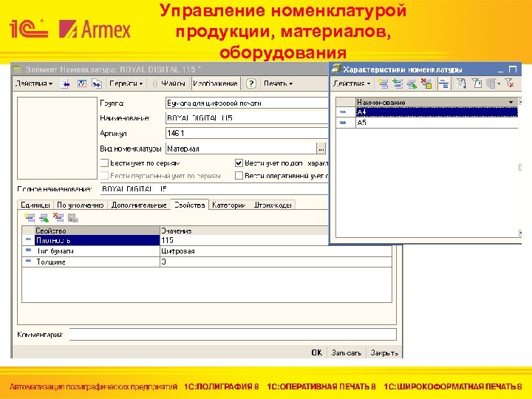Select the Плотность property cell

(x=97, y=240)
